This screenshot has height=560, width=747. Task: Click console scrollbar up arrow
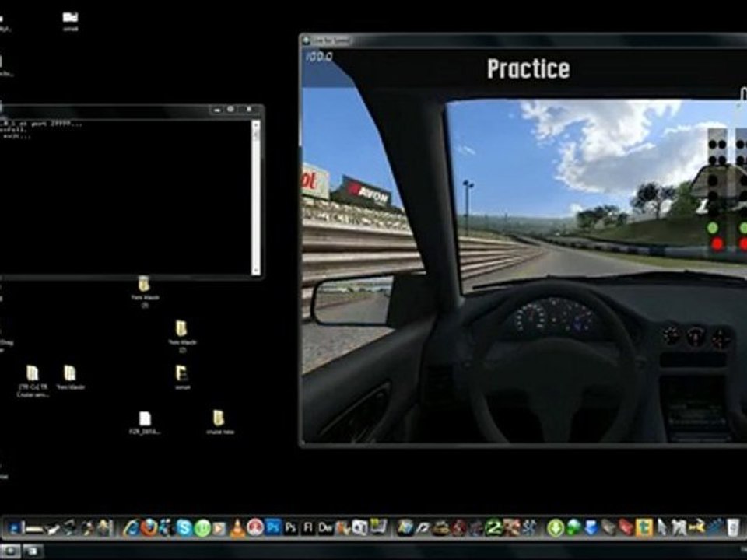[x=256, y=125]
